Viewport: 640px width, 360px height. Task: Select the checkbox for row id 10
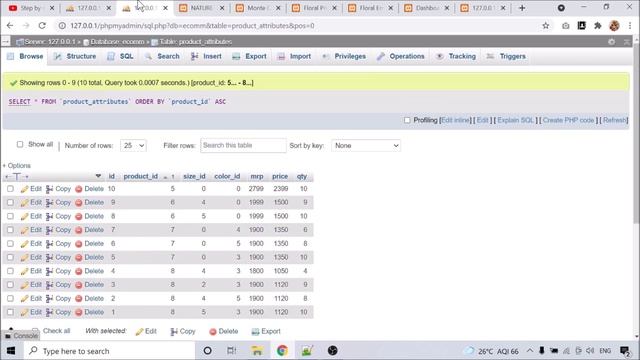(10, 189)
